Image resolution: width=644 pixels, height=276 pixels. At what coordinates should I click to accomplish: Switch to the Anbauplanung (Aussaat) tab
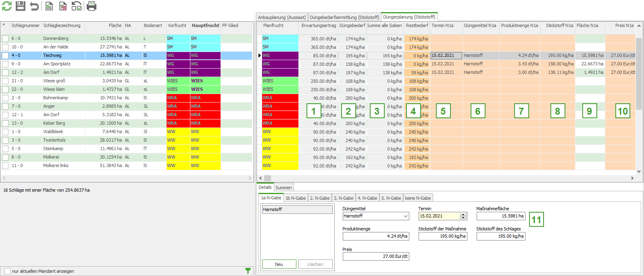pos(282,17)
